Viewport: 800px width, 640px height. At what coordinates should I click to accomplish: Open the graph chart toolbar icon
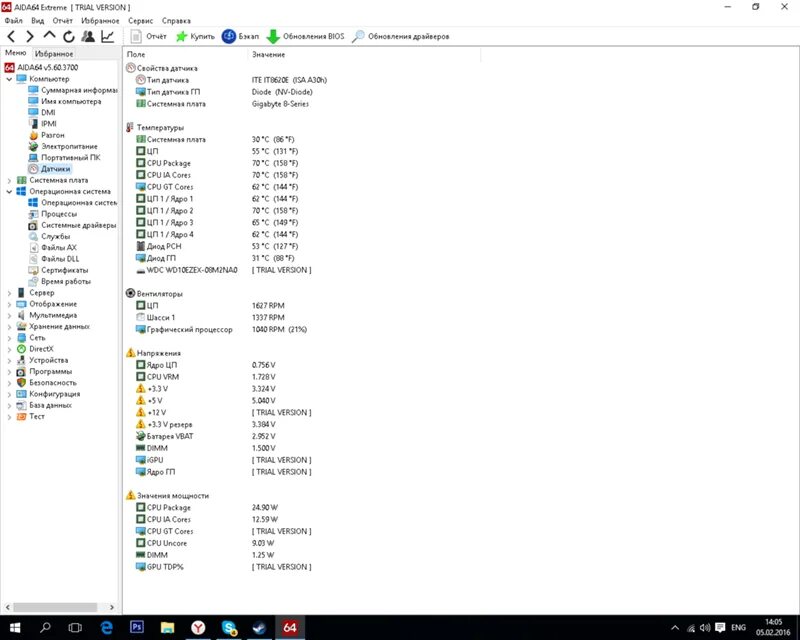tap(108, 36)
